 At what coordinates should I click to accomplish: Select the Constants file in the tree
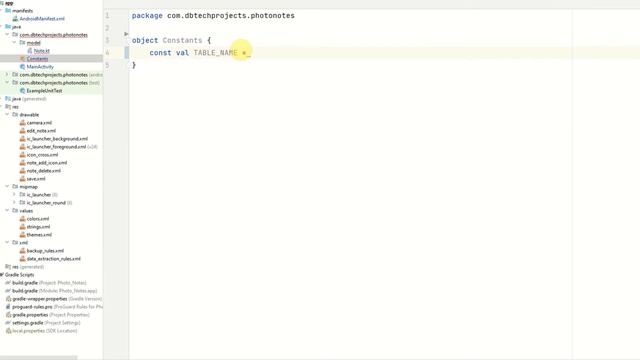[37, 59]
